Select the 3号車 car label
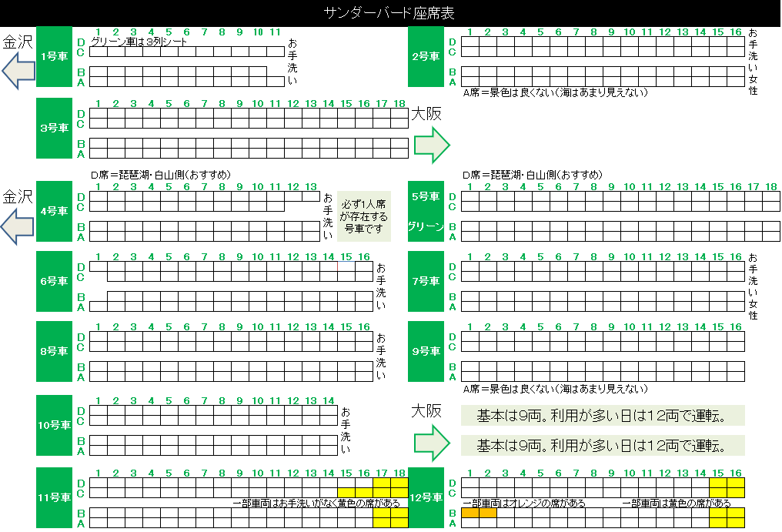The width and height of the screenshot is (782, 532). [x=55, y=129]
